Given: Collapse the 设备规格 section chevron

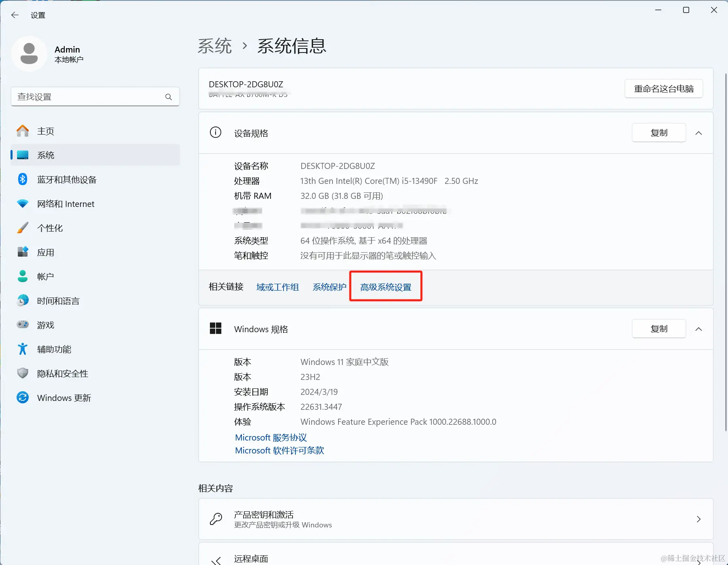Looking at the screenshot, I should 698,133.
